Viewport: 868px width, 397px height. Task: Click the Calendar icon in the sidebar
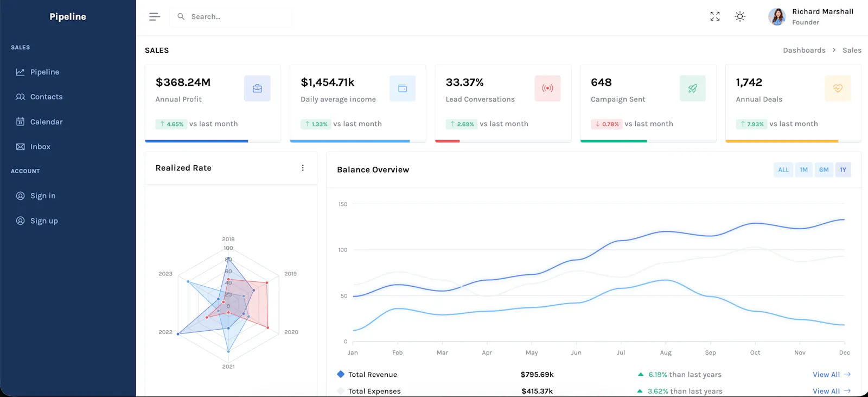coord(20,122)
